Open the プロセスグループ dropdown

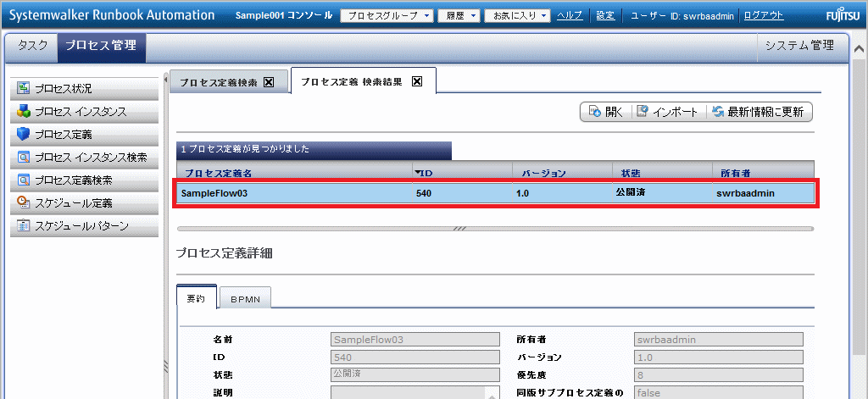(x=387, y=15)
